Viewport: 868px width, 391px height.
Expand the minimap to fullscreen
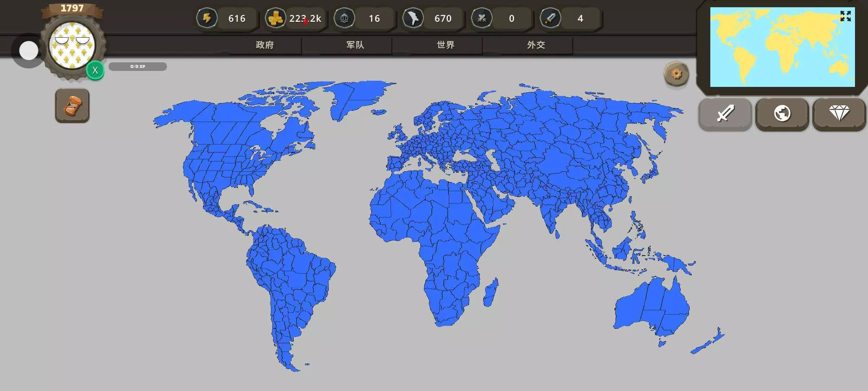846,16
